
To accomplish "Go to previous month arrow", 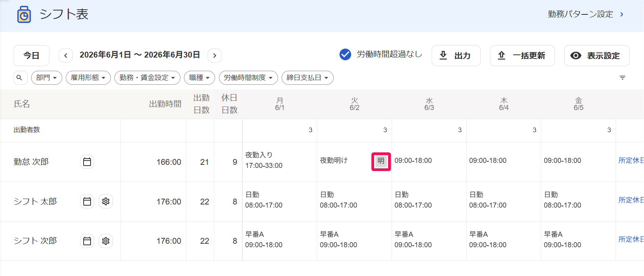I will pyautogui.click(x=66, y=56).
